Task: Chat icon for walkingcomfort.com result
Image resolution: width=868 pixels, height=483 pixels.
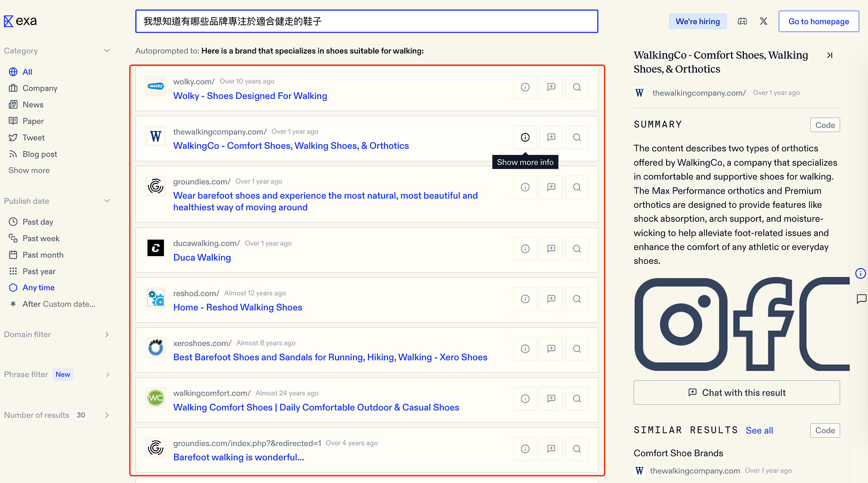Action: [551, 399]
